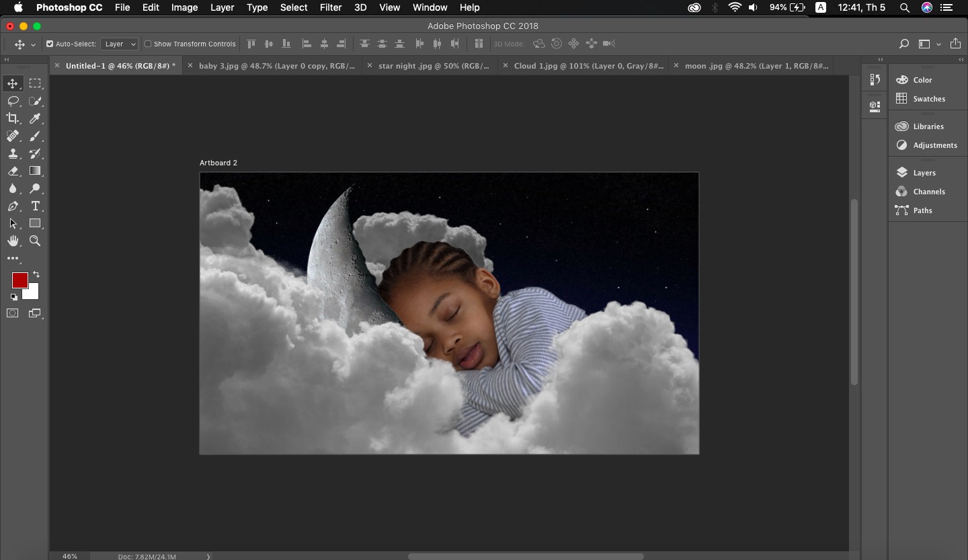
Task: Open the Move tool preset picker arrow
Action: point(33,44)
